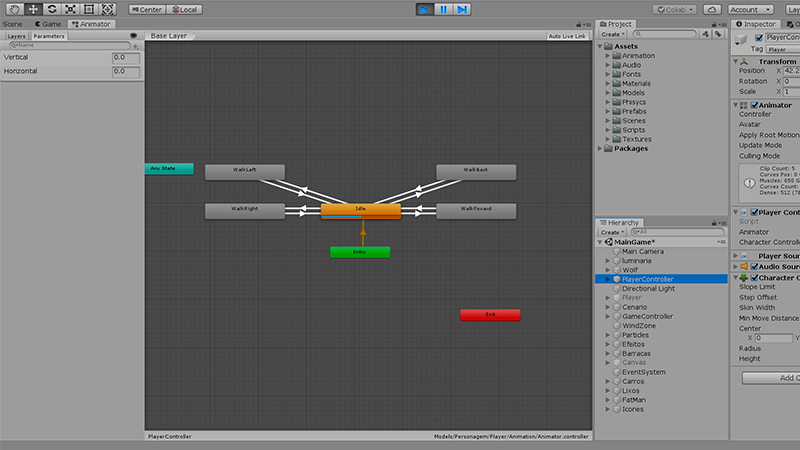Select the Hierarchy tab
Image resolution: width=800 pixels, height=450 pixels.
[x=619, y=222]
